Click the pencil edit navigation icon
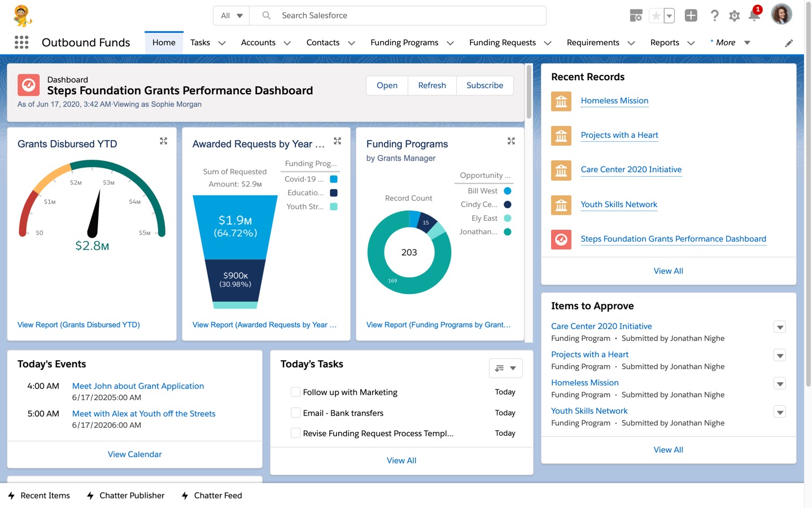 [x=789, y=43]
